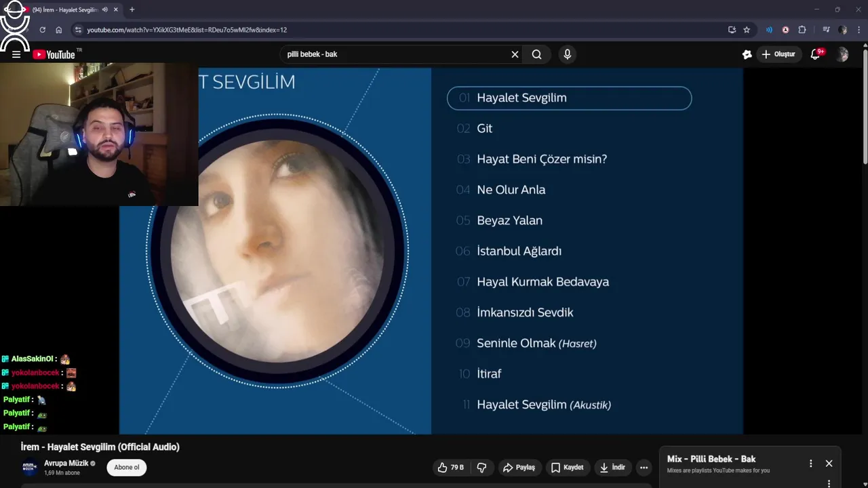Click the 1,69 Mn abone subscriber count

click(x=62, y=473)
